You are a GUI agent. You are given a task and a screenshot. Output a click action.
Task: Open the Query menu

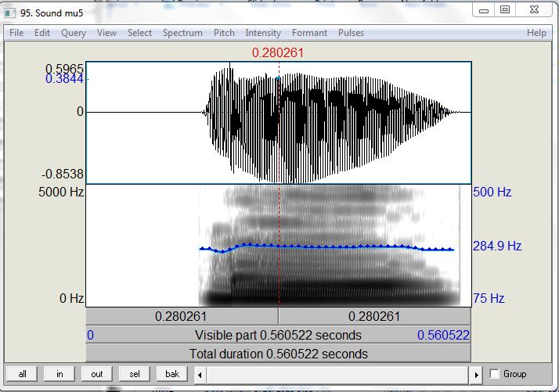pos(74,33)
